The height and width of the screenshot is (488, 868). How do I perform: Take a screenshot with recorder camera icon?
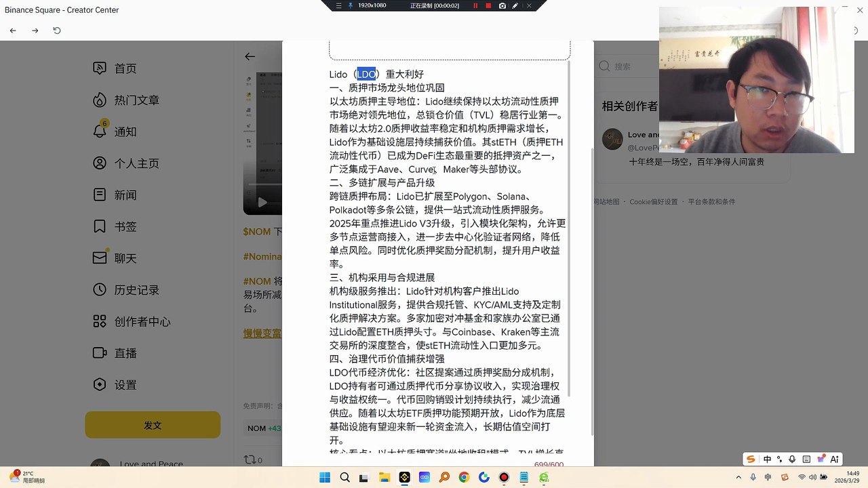coord(502,5)
